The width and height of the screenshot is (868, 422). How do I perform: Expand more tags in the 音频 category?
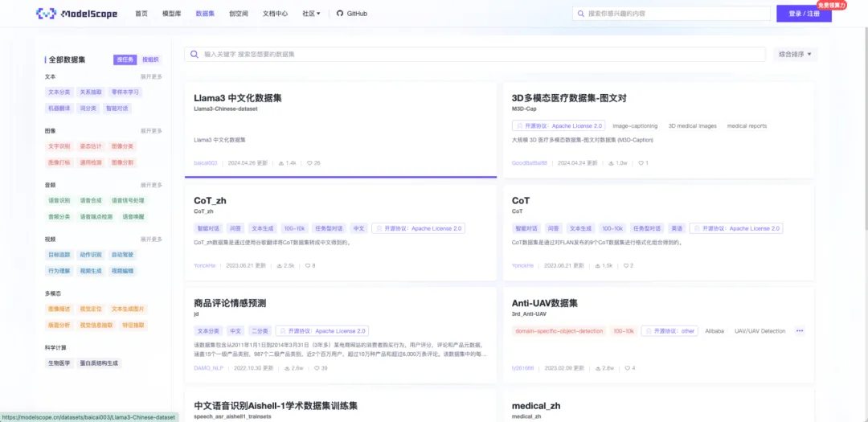pos(151,185)
